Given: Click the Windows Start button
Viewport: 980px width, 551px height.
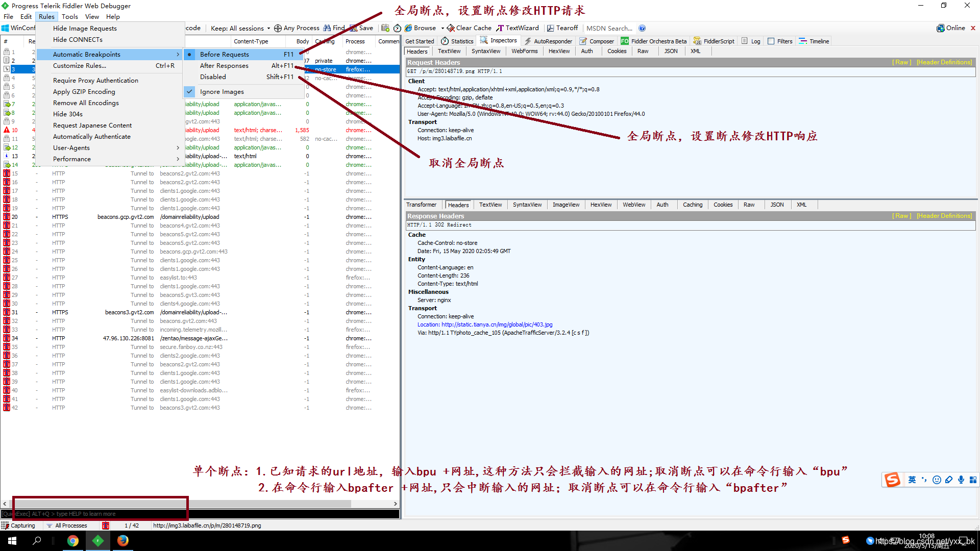Looking at the screenshot, I should point(12,541).
